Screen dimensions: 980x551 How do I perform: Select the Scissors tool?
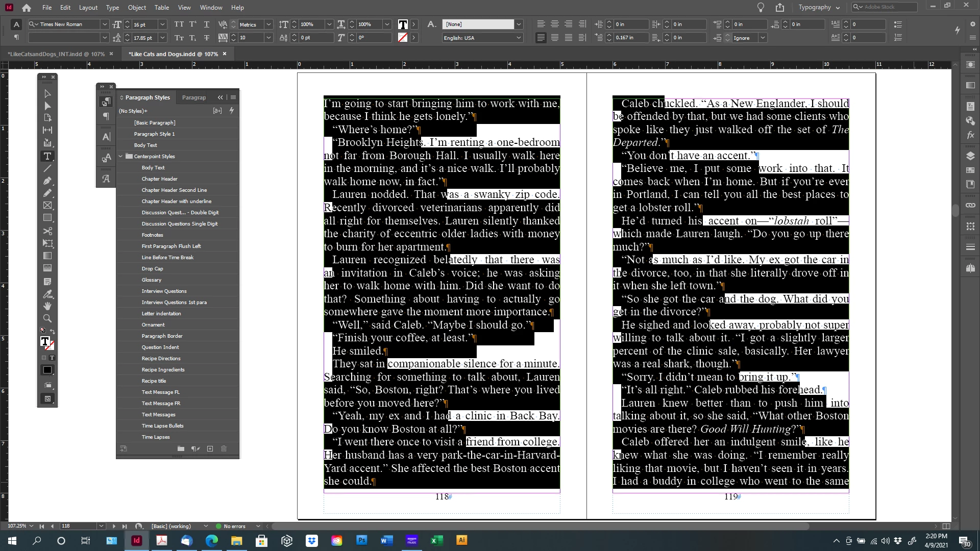pyautogui.click(x=47, y=231)
